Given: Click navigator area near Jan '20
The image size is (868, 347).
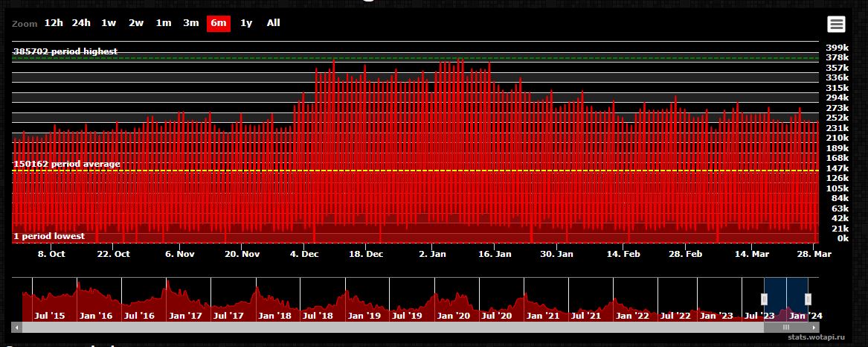Looking at the screenshot, I should pyautogui.click(x=453, y=305).
